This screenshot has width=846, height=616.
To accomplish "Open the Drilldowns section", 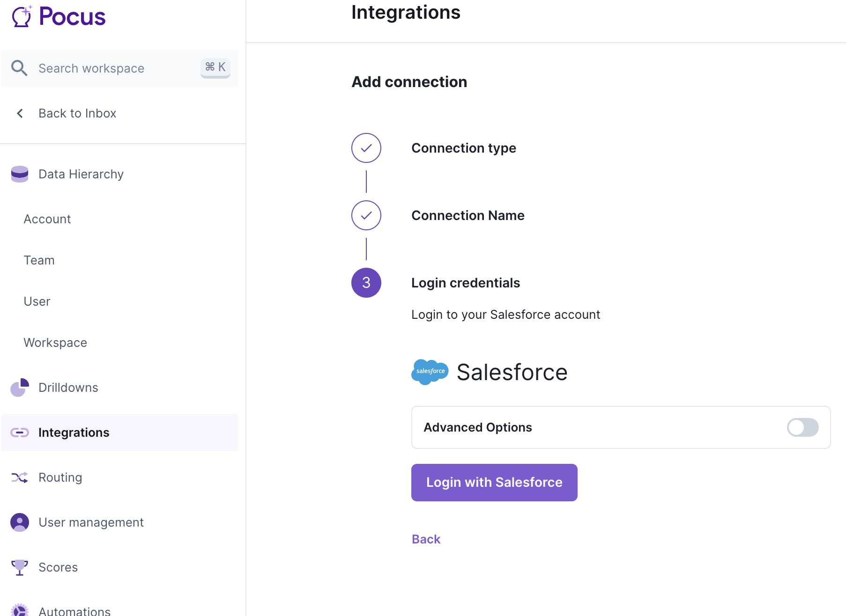I will [68, 388].
